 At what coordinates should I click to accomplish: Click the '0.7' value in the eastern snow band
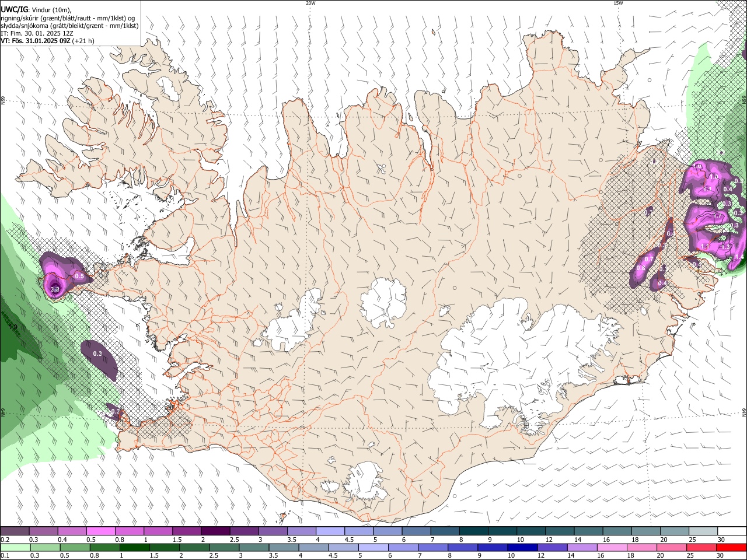point(648,259)
